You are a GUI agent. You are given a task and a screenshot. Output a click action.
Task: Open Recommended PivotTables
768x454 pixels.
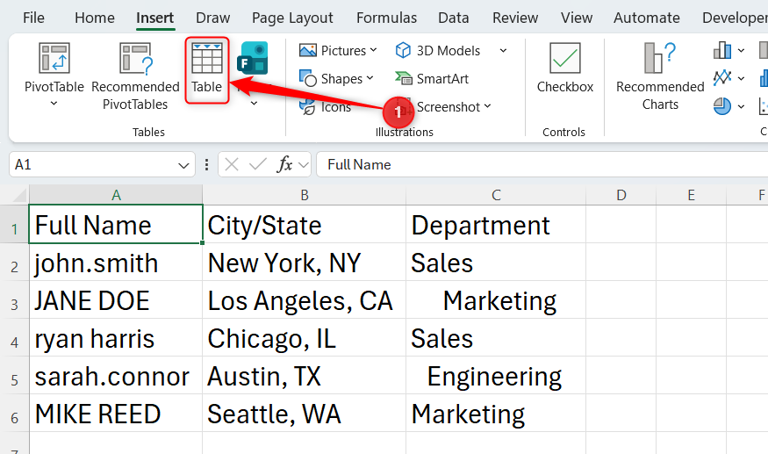tap(136, 76)
